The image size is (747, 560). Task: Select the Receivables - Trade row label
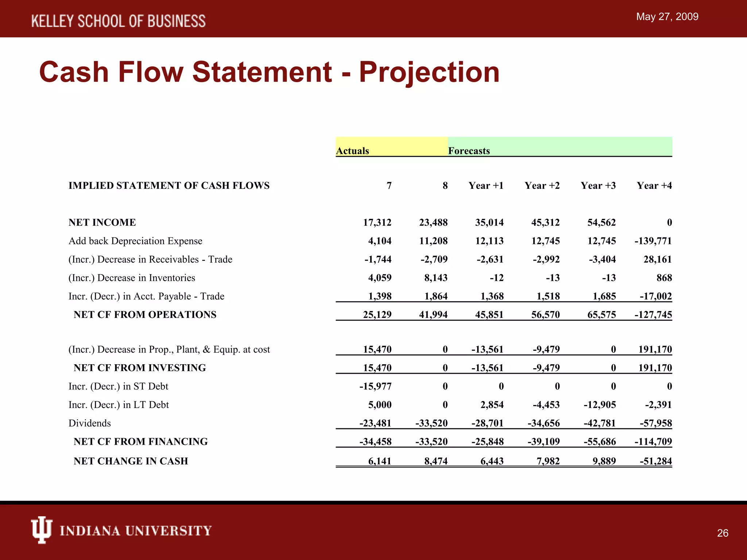coord(150,260)
